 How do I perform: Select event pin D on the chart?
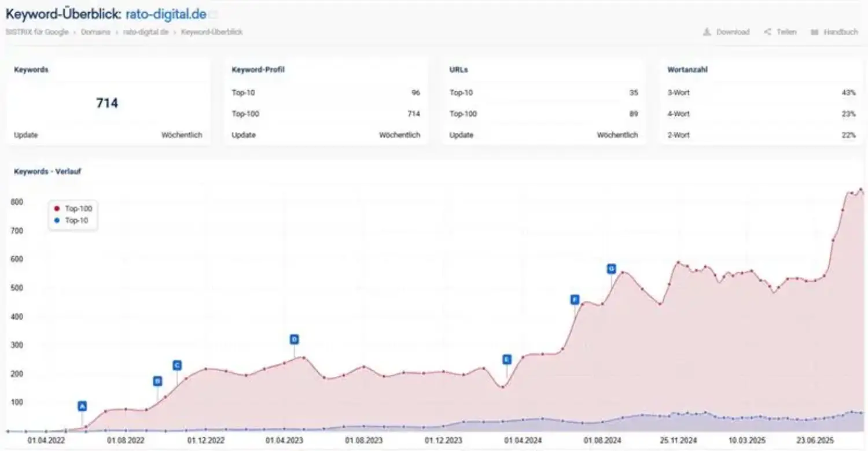coord(294,339)
